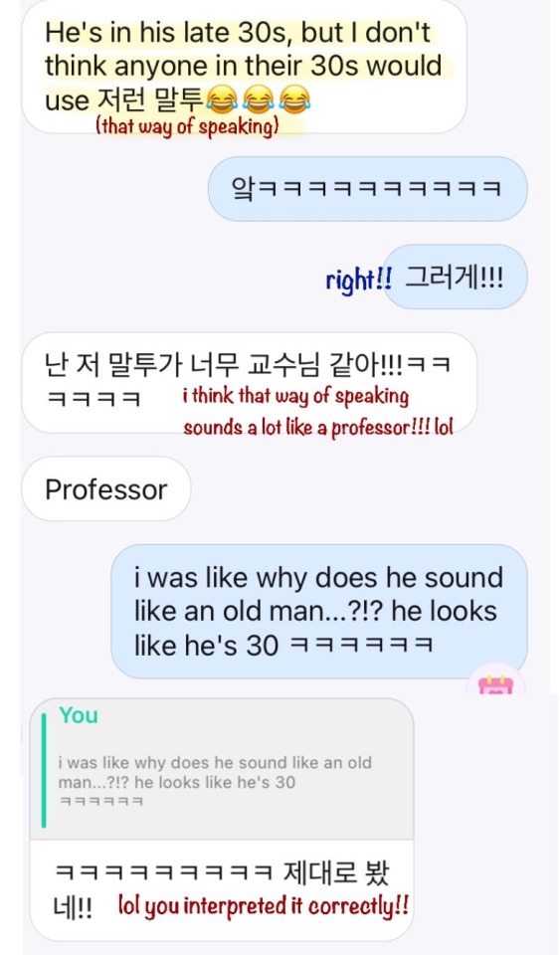Tap the first laughing-tears emoji

pos(222,99)
